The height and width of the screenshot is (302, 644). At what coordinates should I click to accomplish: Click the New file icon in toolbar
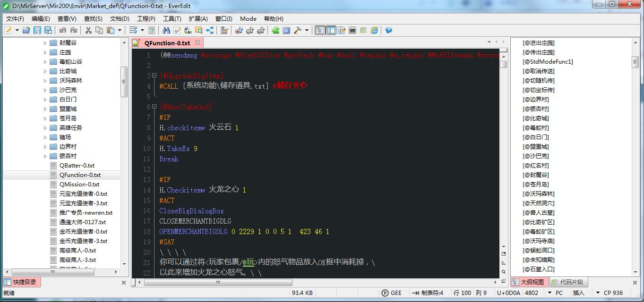pyautogui.click(x=8, y=30)
